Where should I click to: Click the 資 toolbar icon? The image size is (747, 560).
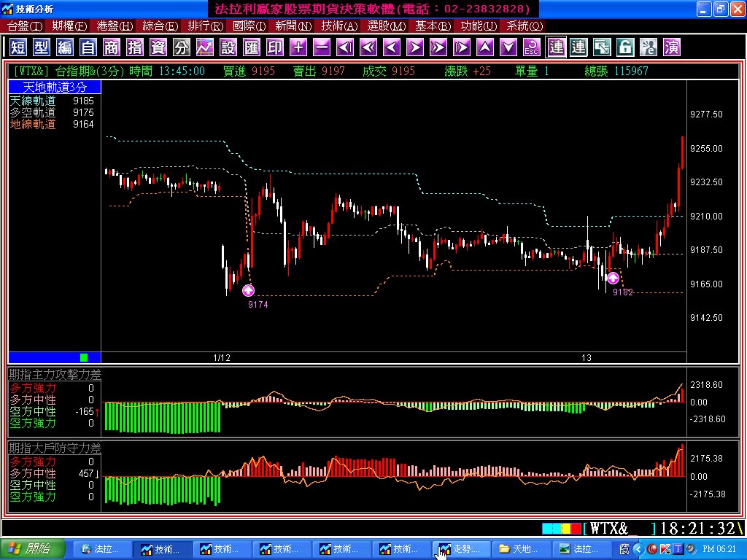click(158, 47)
